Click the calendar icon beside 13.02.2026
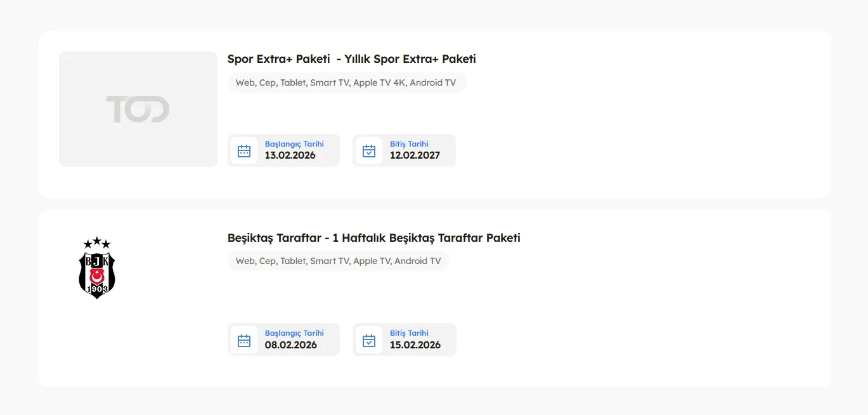The height and width of the screenshot is (415, 868). coord(244,151)
